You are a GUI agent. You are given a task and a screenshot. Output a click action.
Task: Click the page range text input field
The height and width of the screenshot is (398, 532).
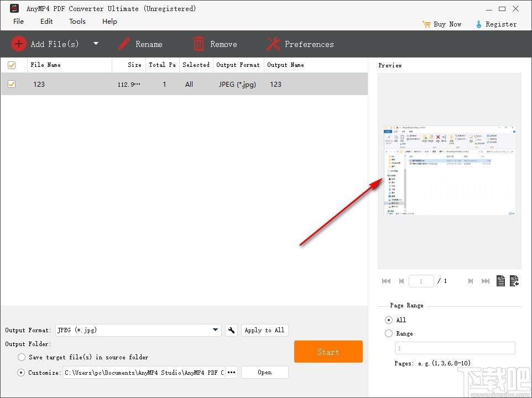click(455, 348)
